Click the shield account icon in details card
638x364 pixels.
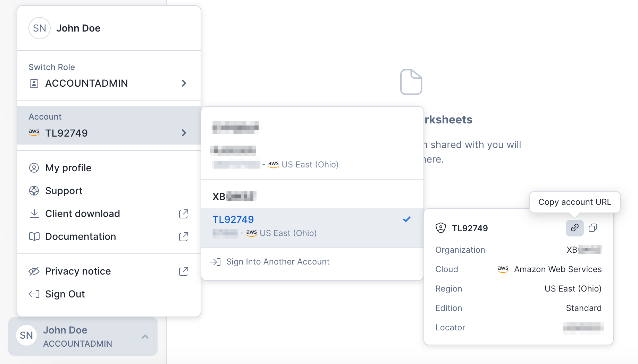click(x=441, y=228)
